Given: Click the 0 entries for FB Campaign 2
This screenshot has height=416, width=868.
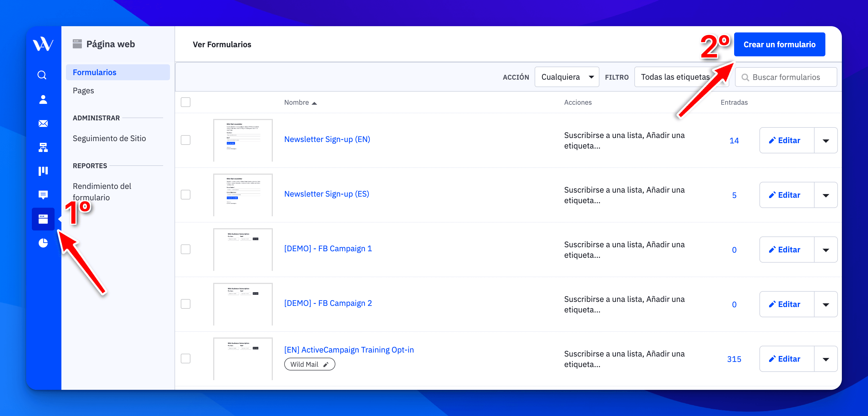Looking at the screenshot, I should pyautogui.click(x=734, y=304).
